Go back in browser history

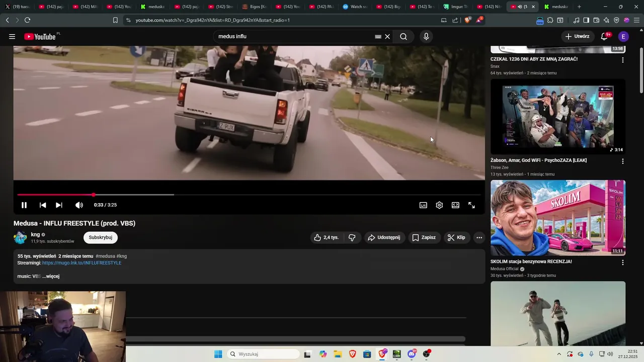(x=7, y=20)
